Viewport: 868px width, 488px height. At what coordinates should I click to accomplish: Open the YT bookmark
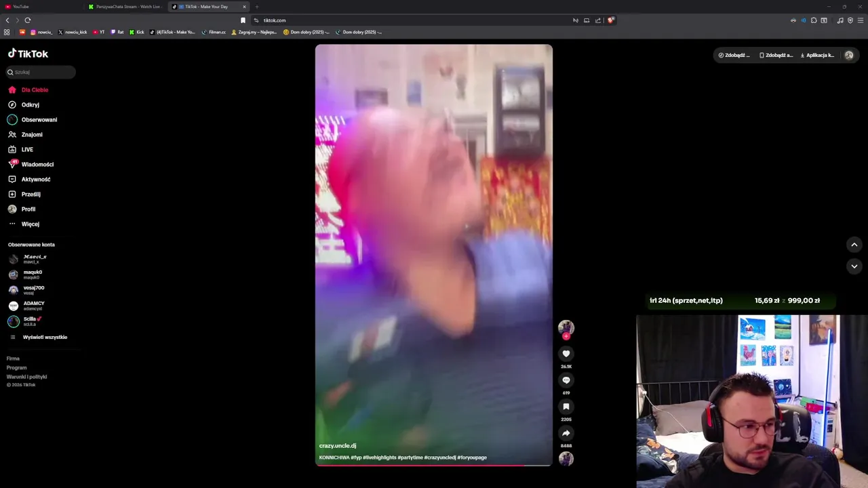click(99, 32)
